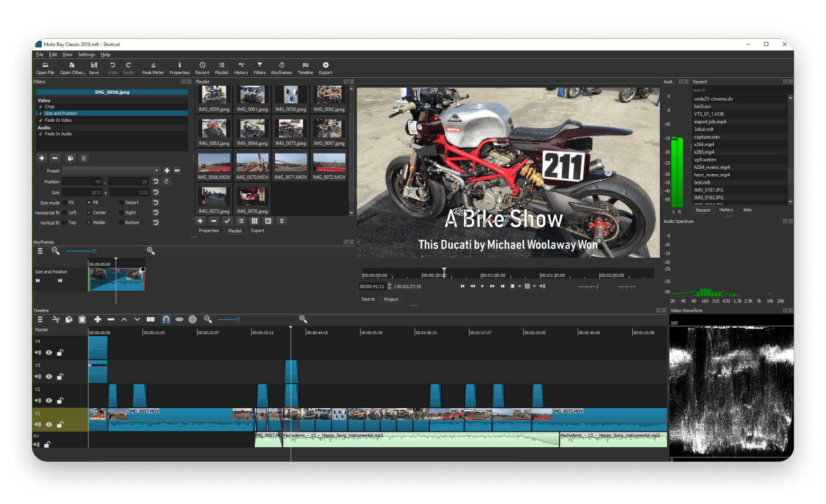Image resolution: width=826 pixels, height=504 pixels.
Task: Toggle snapping magnet in timeline toolbar
Action: (166, 319)
